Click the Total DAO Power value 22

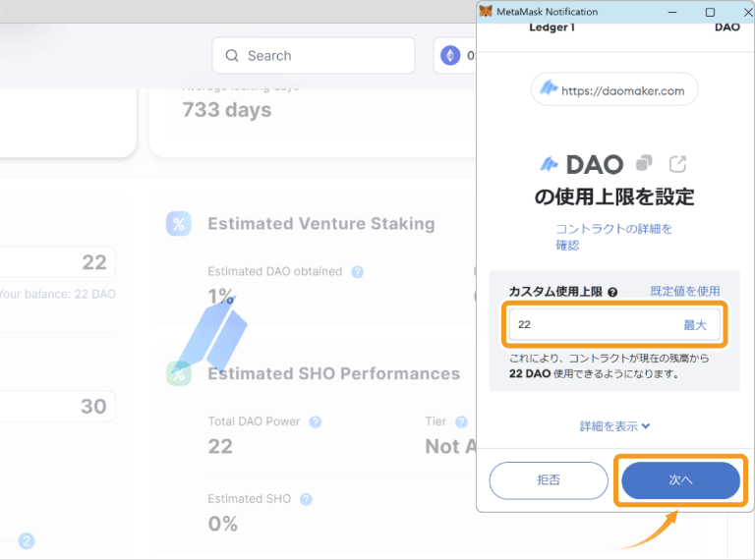[220, 447]
